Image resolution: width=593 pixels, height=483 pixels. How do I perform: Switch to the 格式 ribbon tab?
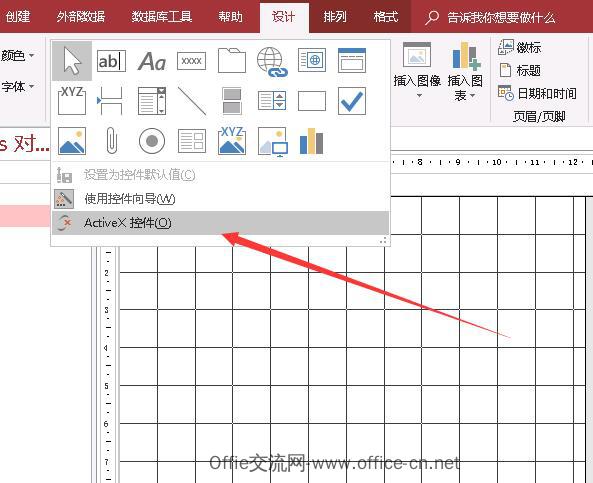tap(385, 17)
